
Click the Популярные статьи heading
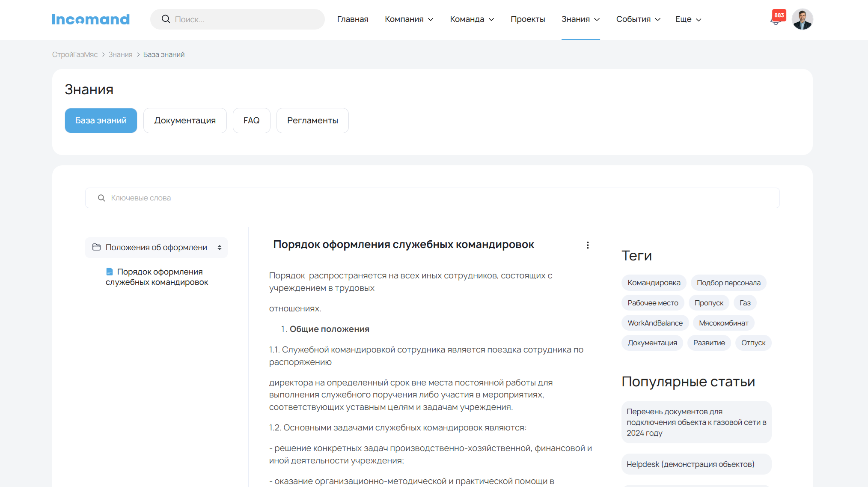click(688, 382)
